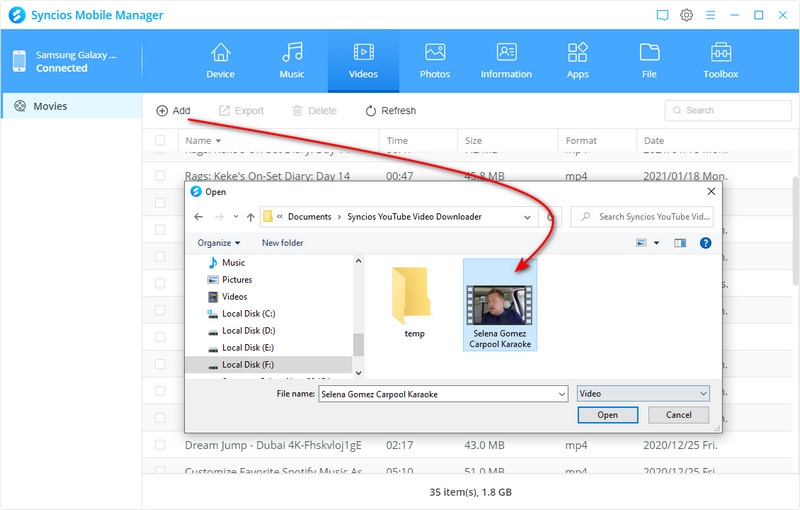Click the Cancel button in dialog

point(679,415)
